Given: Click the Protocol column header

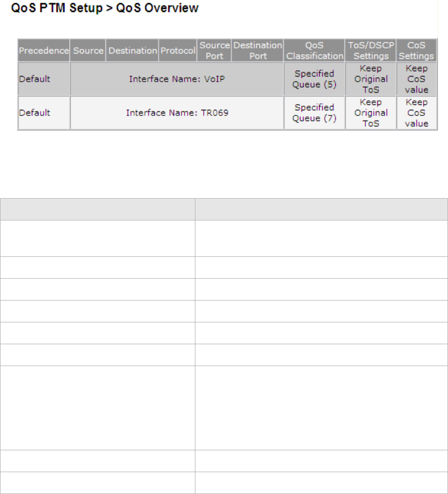Looking at the screenshot, I should [178, 50].
